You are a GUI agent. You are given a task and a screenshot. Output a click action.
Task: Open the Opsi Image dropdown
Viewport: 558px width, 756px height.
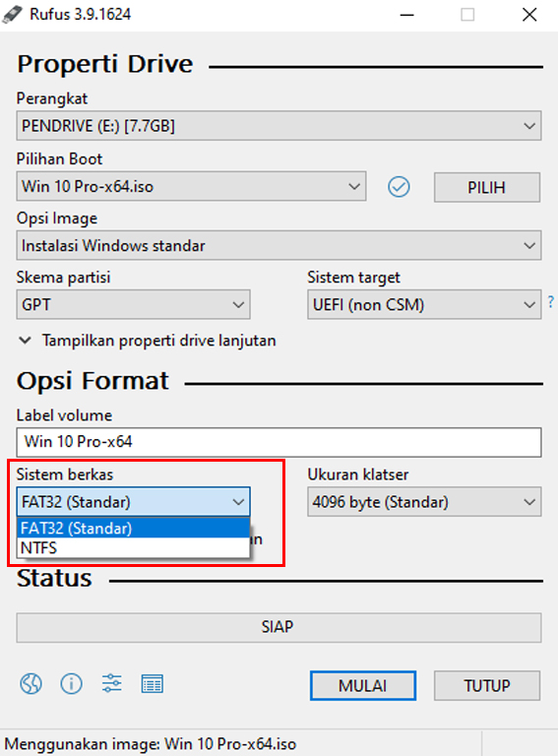[x=279, y=245]
